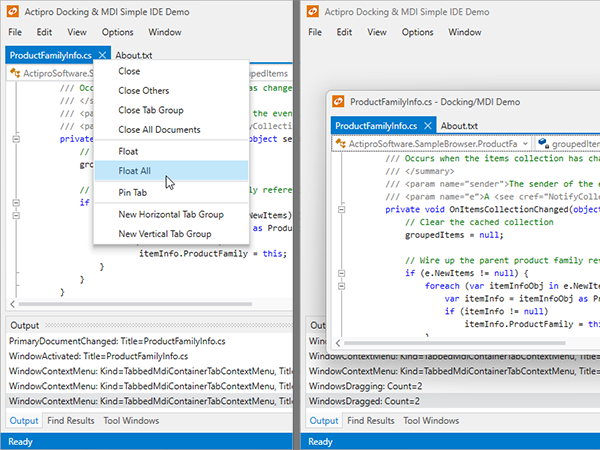
Task: Open the type dropdown in floating editor
Action: point(525,145)
